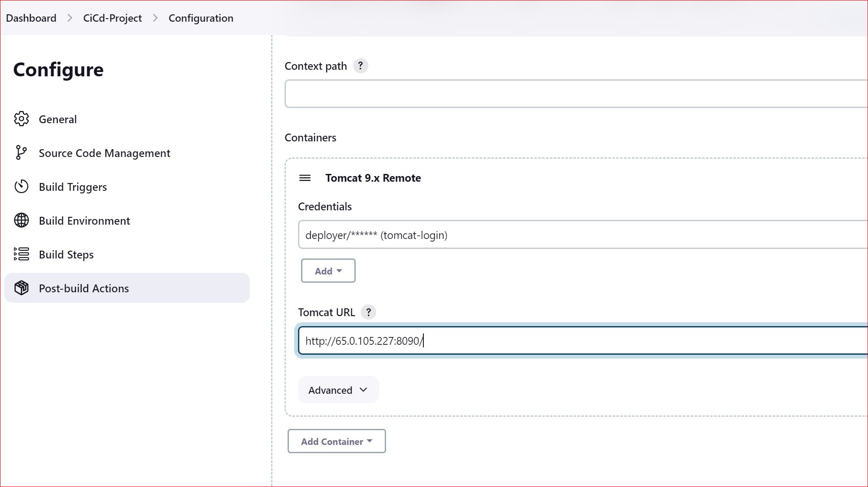Select the General gear icon in sidebar

pos(21,119)
